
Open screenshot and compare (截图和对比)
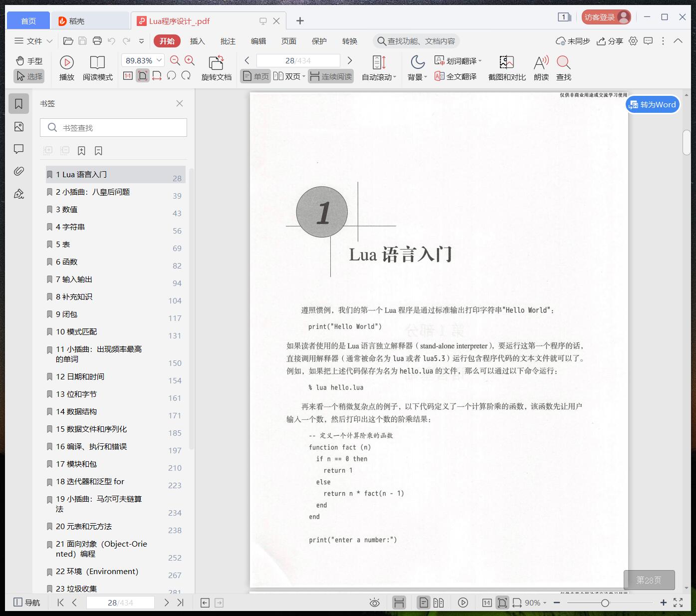click(x=507, y=68)
